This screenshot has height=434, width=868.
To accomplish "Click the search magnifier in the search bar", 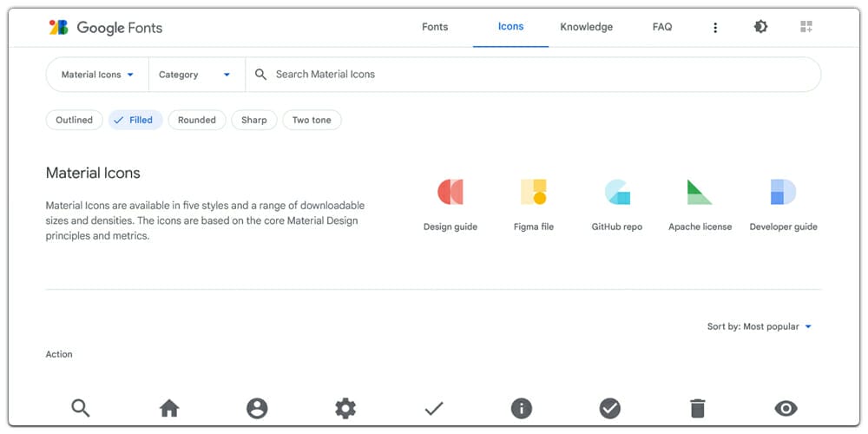I will 260,74.
